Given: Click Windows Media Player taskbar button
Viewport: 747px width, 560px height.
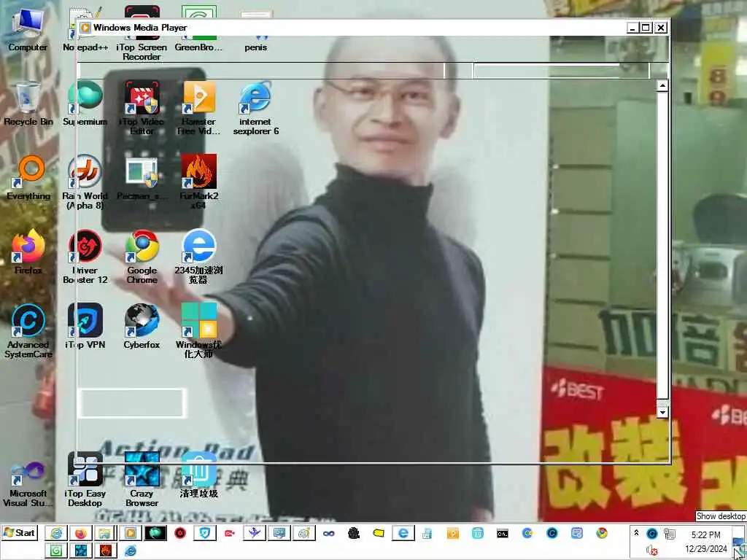Looking at the screenshot, I should point(130,533).
